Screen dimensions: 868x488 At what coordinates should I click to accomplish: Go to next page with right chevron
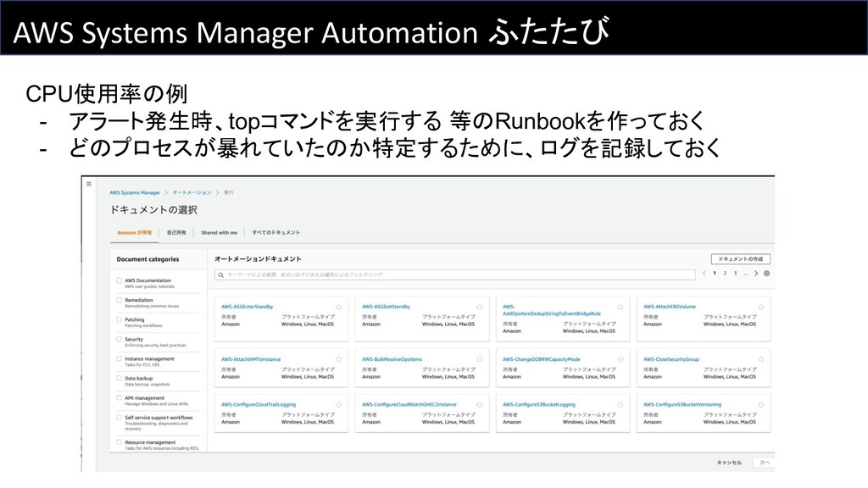pos(755,274)
